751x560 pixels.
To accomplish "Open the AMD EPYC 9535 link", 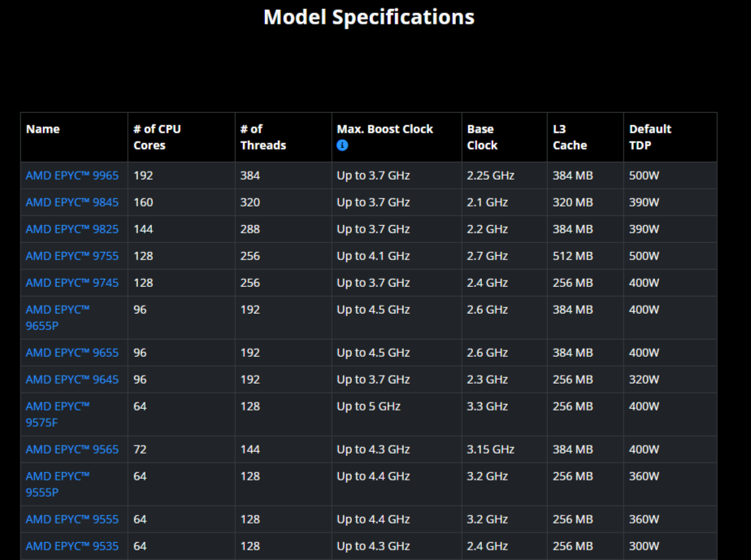I will 72,546.
